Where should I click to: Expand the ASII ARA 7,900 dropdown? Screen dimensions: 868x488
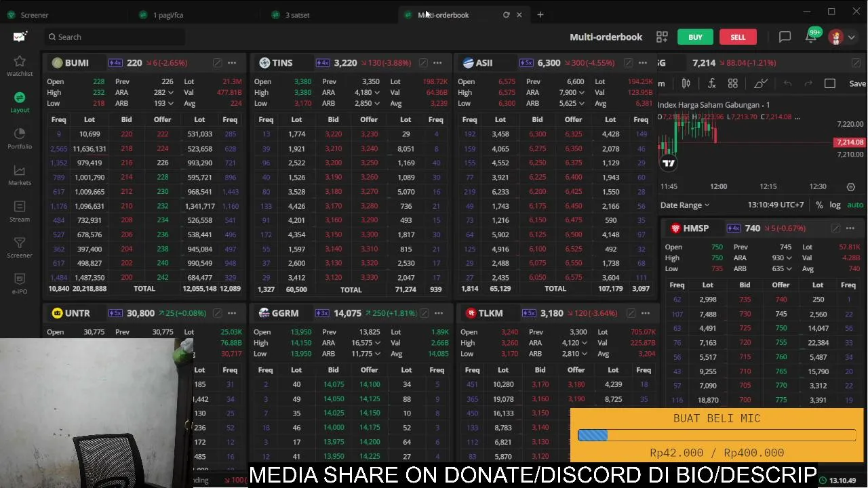point(581,93)
